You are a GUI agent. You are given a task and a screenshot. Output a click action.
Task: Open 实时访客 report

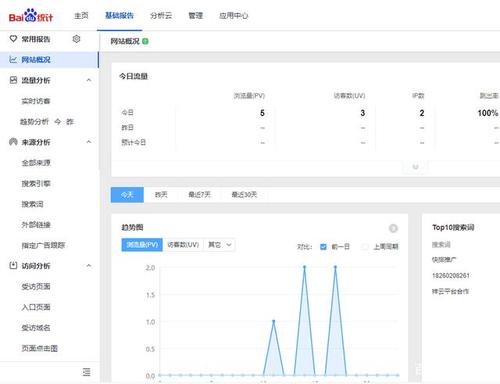coord(36,101)
